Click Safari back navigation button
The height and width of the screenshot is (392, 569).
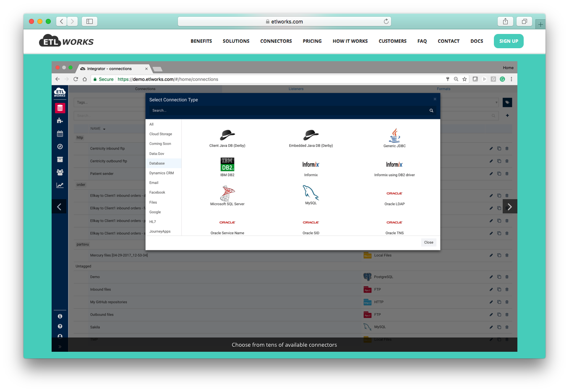coord(62,21)
